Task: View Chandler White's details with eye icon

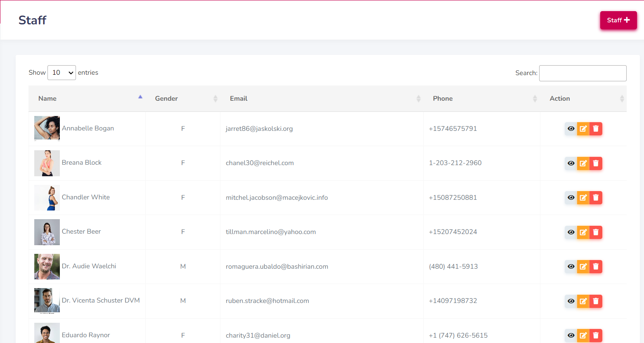Action: (x=571, y=198)
